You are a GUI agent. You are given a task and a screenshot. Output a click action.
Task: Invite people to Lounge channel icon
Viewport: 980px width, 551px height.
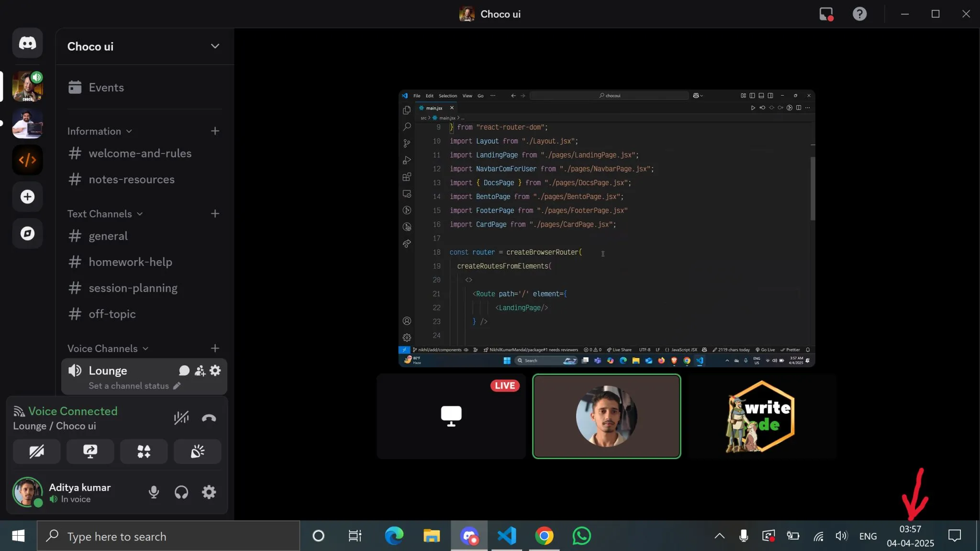(200, 371)
